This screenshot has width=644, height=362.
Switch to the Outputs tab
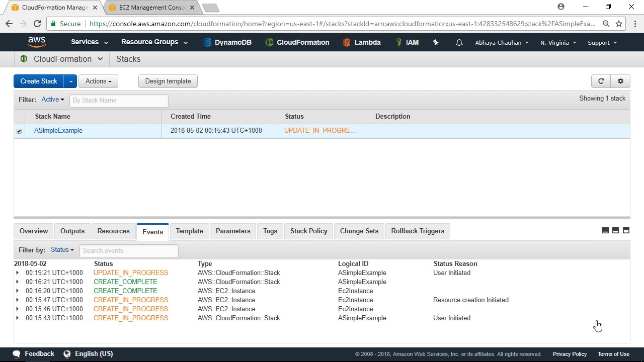(72, 231)
